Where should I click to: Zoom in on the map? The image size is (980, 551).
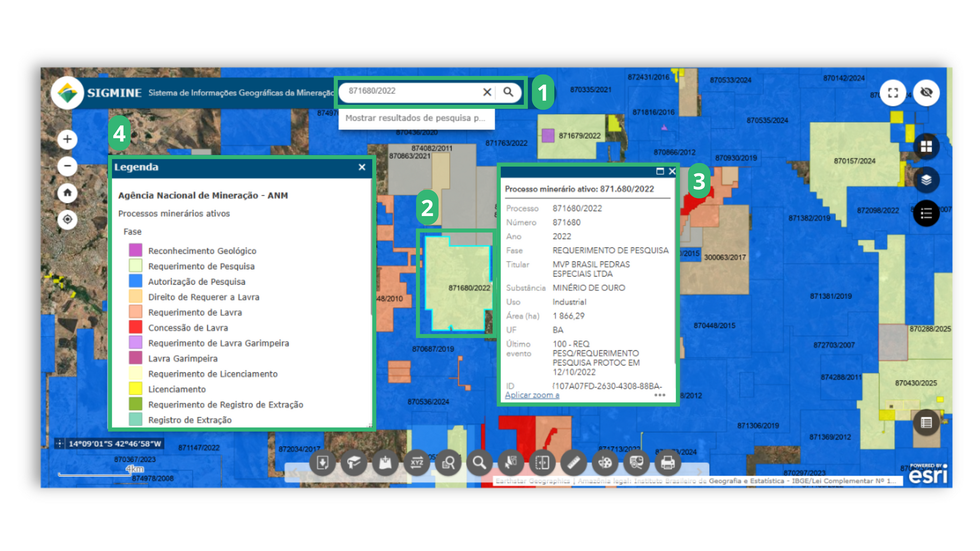pos(68,140)
